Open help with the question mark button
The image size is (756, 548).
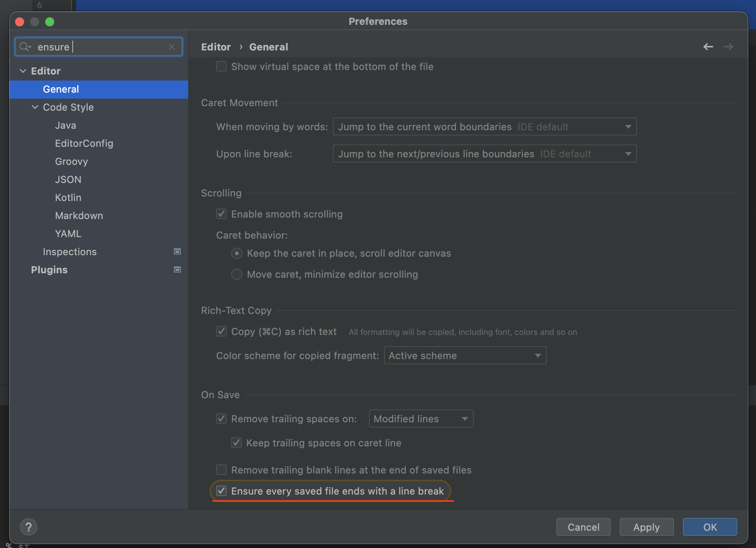click(x=29, y=527)
